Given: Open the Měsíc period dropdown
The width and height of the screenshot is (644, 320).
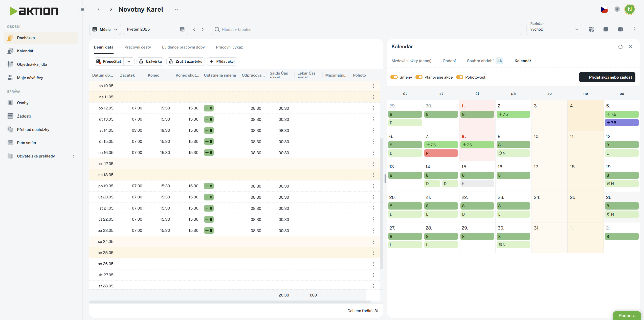Looking at the screenshot, I should point(105,29).
